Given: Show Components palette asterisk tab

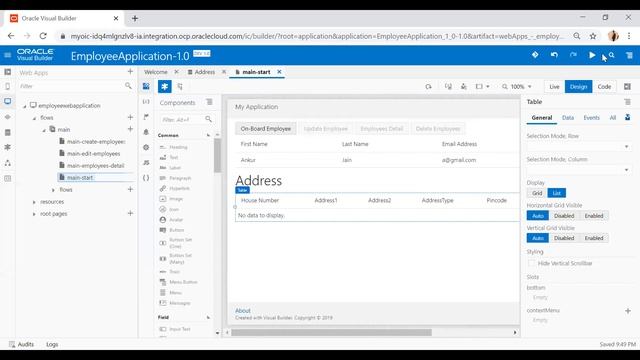Looking at the screenshot, I should pyautogui.click(x=164, y=87).
